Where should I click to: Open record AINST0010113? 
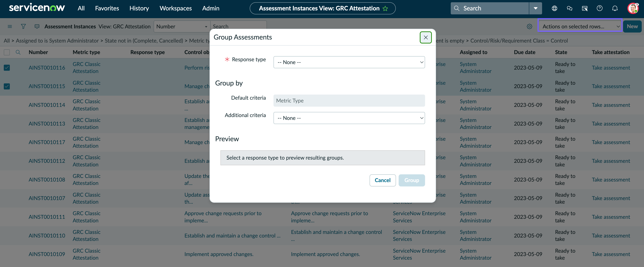[47, 124]
